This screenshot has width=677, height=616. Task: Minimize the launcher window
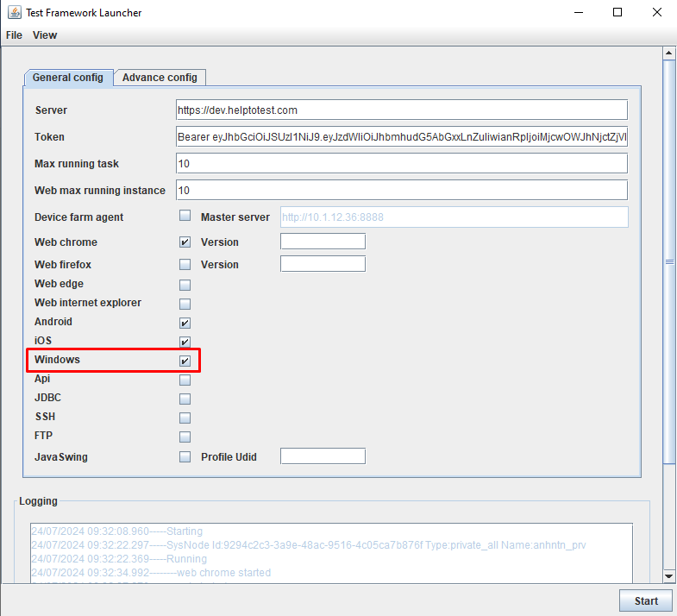pyautogui.click(x=579, y=12)
